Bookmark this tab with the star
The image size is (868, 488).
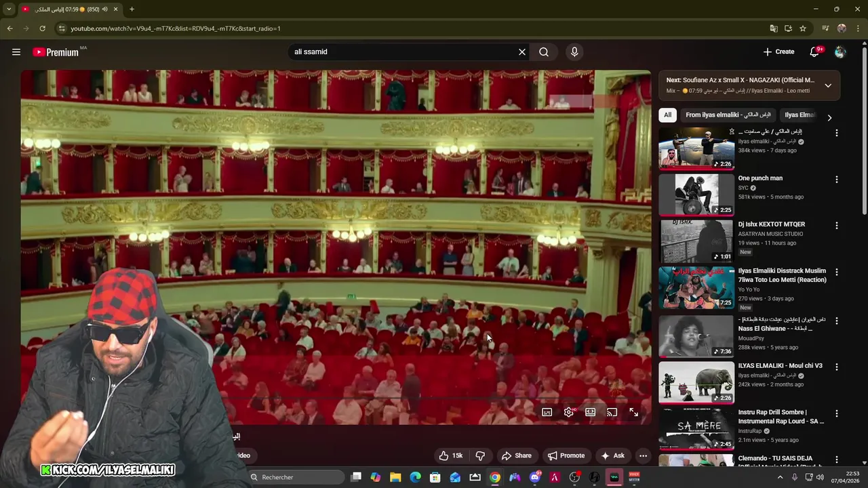803,28
